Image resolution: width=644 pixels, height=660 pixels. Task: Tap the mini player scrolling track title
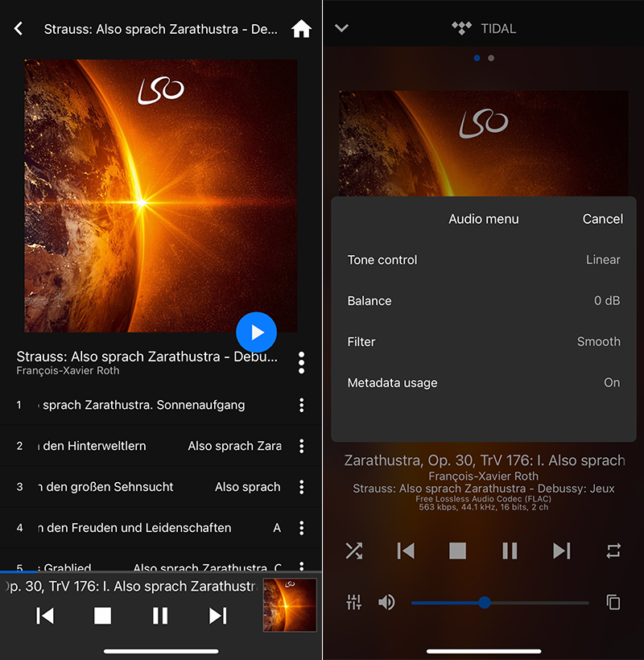point(132,586)
